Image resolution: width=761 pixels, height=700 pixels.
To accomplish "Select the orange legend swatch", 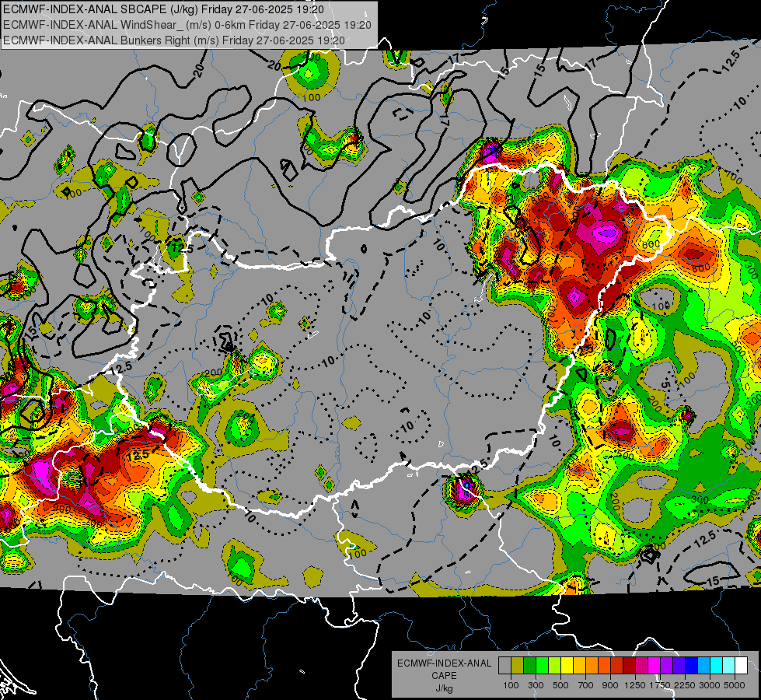I will (x=592, y=665).
